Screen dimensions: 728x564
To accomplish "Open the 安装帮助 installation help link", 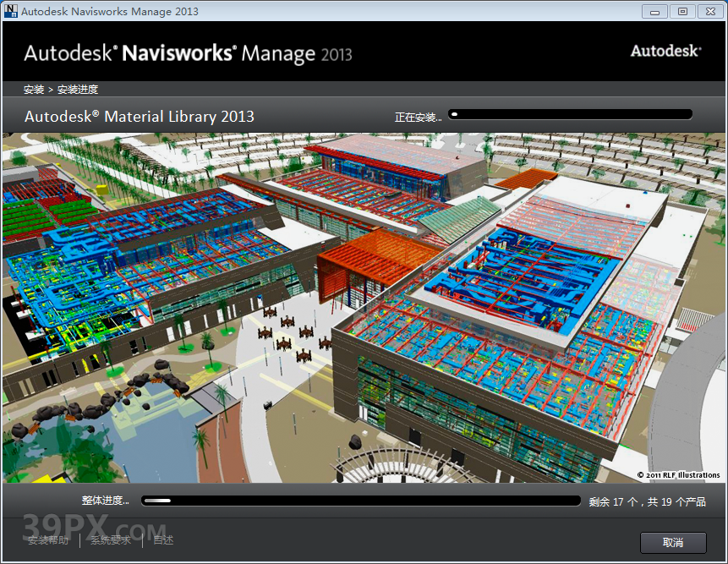I will (x=50, y=541).
